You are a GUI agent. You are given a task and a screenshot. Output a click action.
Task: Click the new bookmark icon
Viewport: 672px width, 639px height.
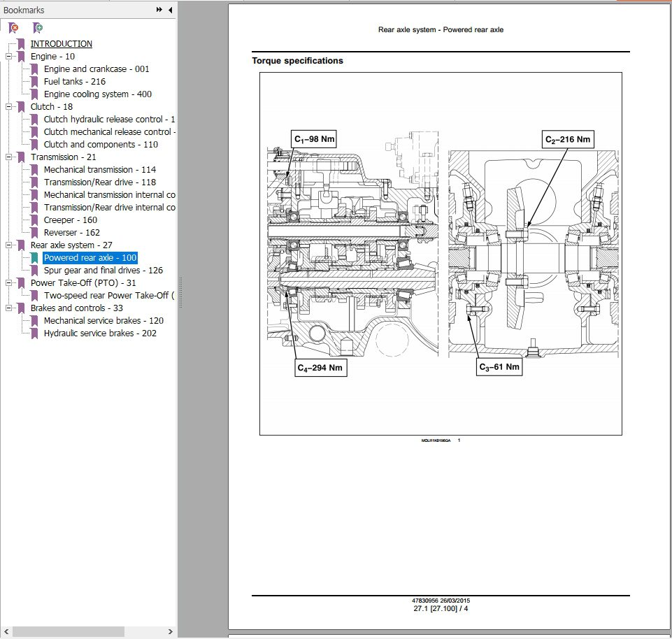(38, 27)
